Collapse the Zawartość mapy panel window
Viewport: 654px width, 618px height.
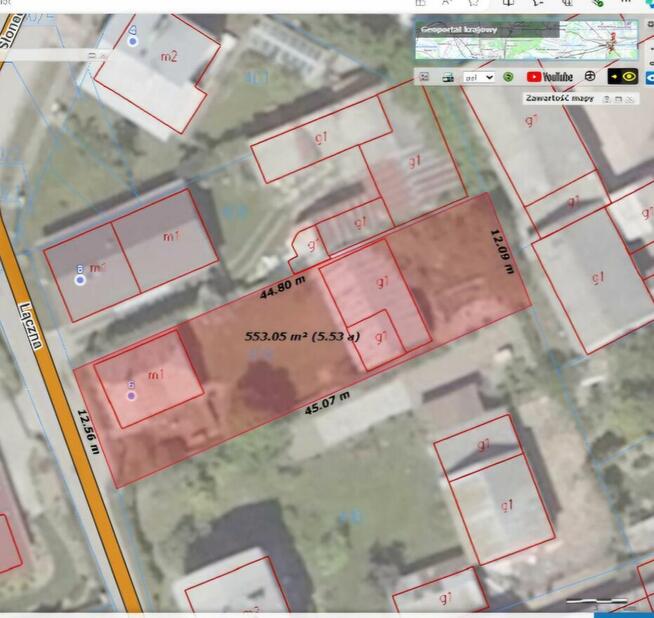(619, 99)
